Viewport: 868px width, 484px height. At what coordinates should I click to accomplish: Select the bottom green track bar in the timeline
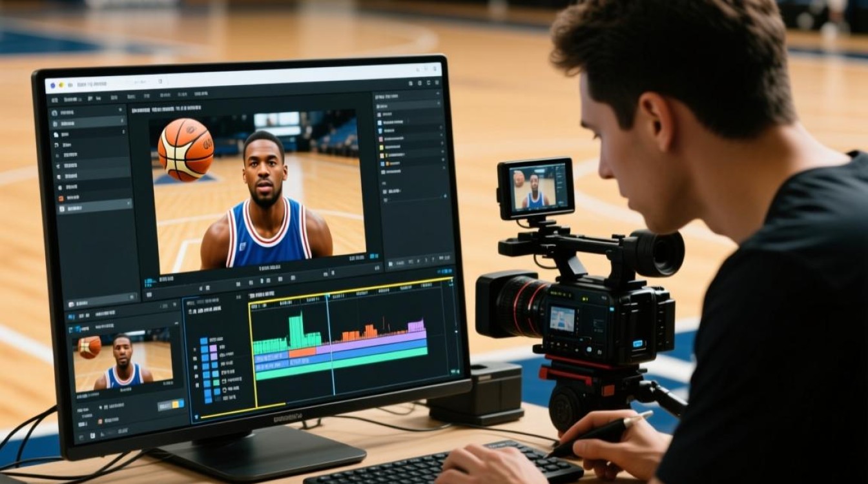pyautogui.click(x=342, y=364)
